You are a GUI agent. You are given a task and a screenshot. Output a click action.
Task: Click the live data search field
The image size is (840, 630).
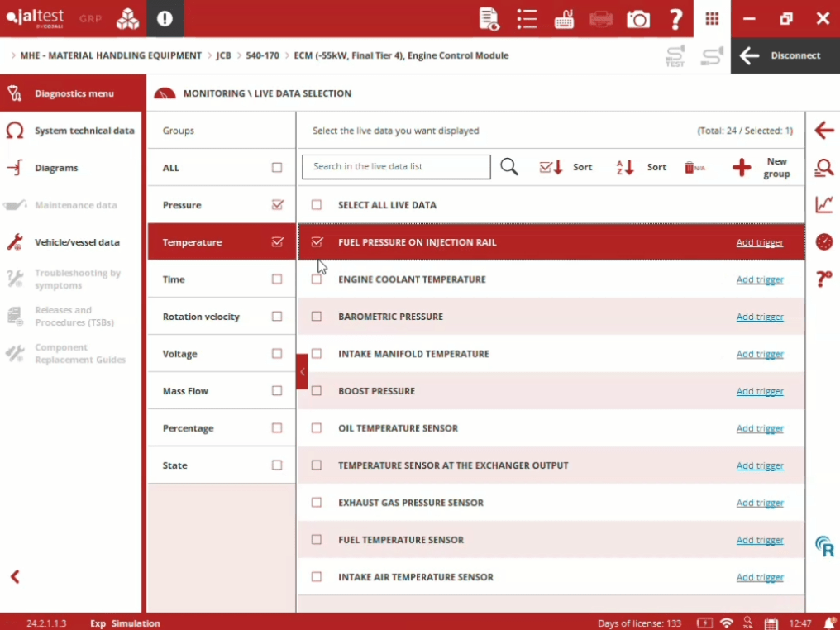396,167
